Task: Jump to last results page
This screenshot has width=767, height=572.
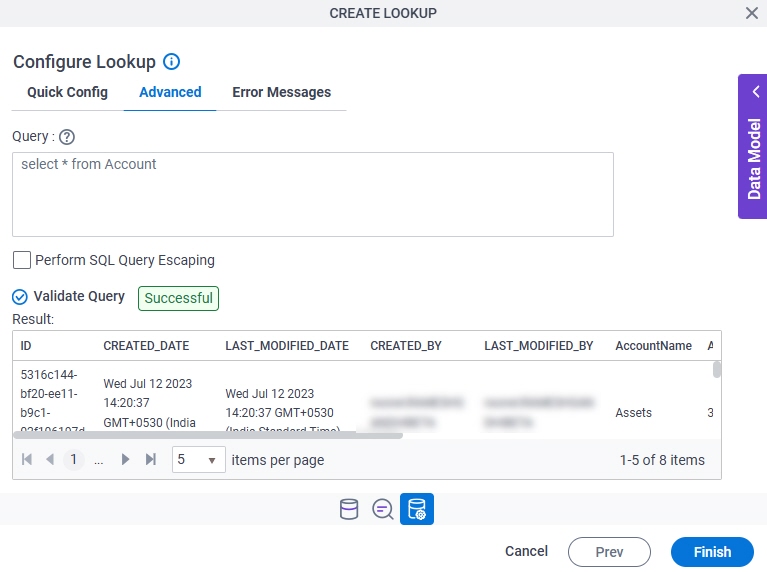Action: [151, 459]
